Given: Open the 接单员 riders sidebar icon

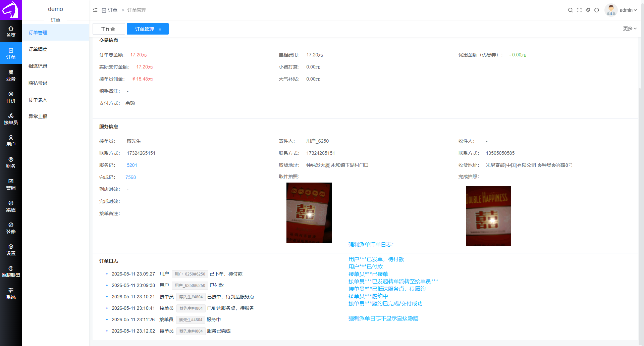Looking at the screenshot, I should click(11, 119).
